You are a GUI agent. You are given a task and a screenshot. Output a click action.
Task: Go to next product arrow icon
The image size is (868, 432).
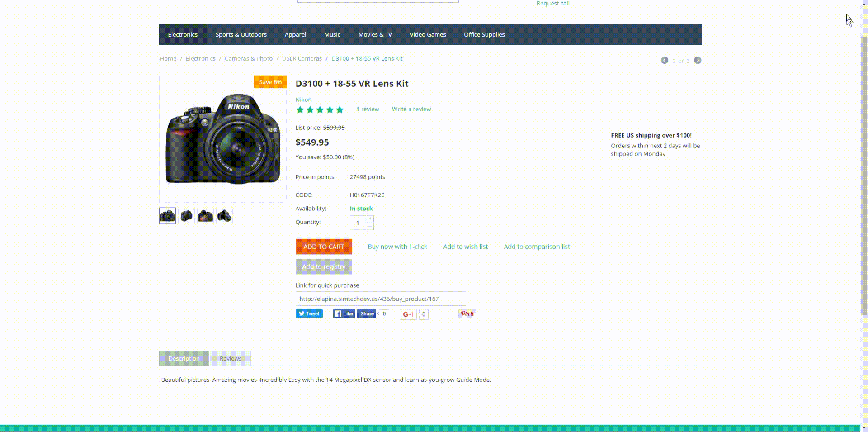698,60
